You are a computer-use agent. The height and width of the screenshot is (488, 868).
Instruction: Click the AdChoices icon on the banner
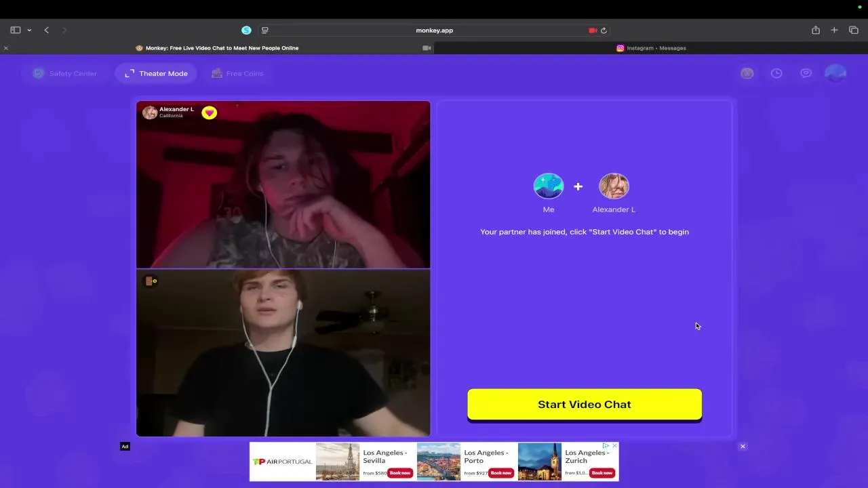pyautogui.click(x=606, y=445)
